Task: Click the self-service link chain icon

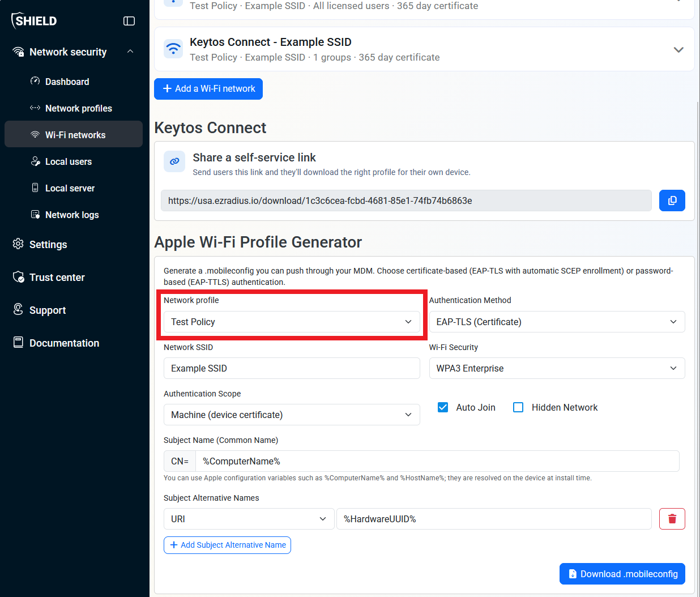Action: [x=174, y=161]
